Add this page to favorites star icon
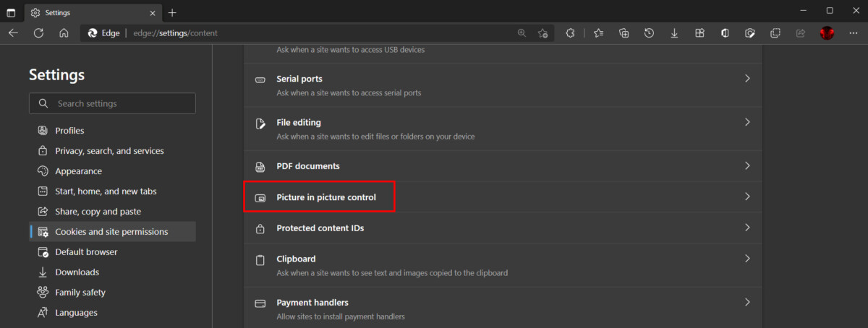 [x=542, y=33]
